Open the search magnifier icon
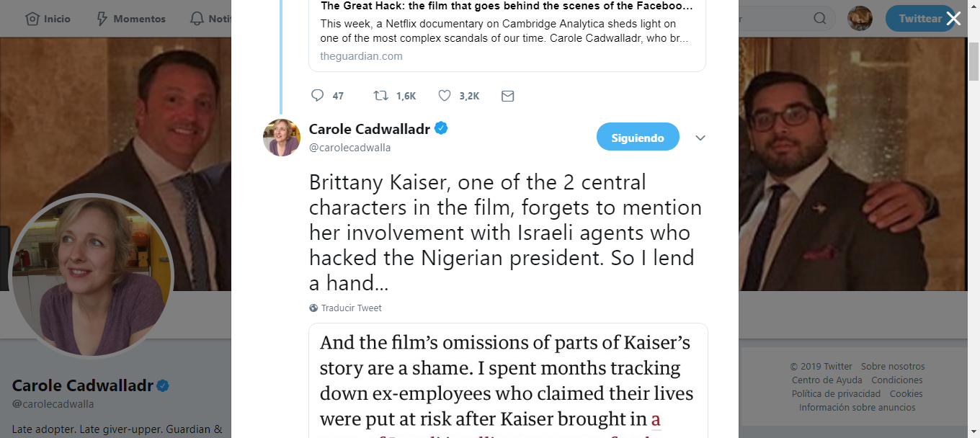The width and height of the screenshot is (980, 438). (x=820, y=19)
